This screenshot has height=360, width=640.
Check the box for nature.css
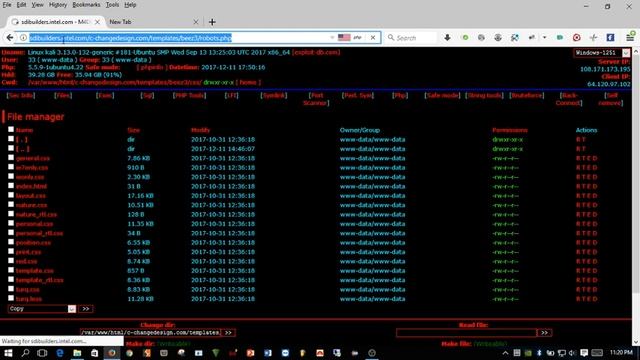(x=11, y=204)
